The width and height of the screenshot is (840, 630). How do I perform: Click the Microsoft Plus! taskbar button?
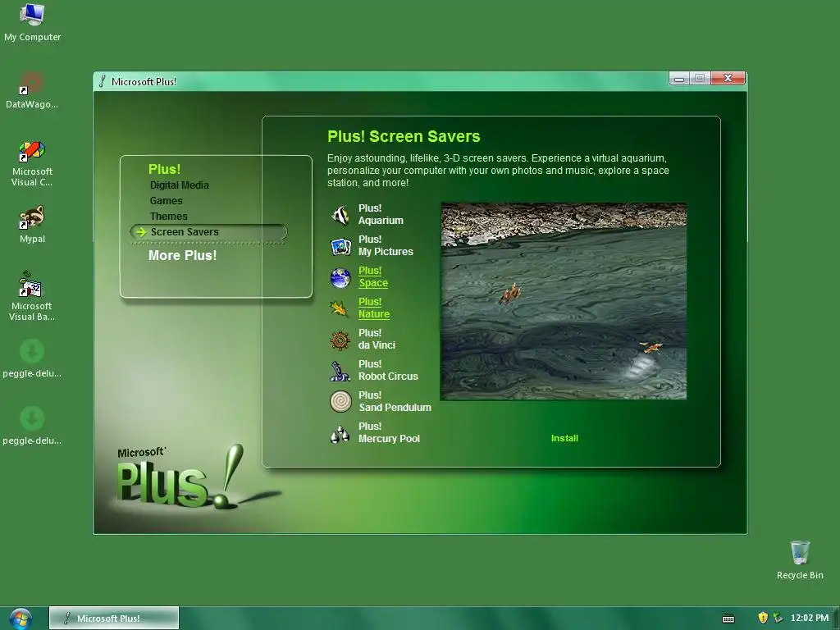(x=114, y=619)
